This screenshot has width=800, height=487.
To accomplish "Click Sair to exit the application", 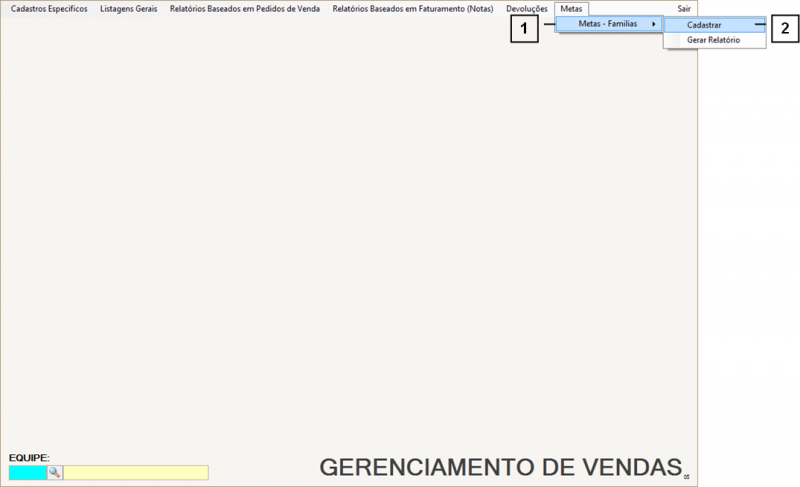I will pyautogui.click(x=684, y=9).
